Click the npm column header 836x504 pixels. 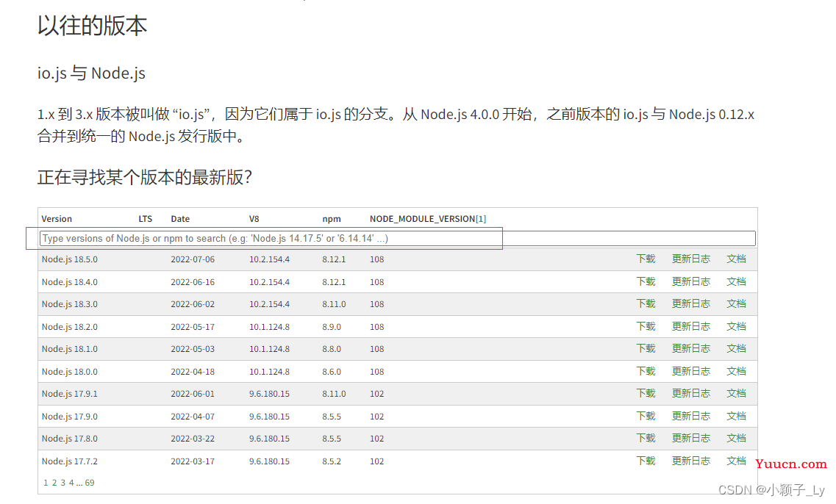tap(332, 219)
